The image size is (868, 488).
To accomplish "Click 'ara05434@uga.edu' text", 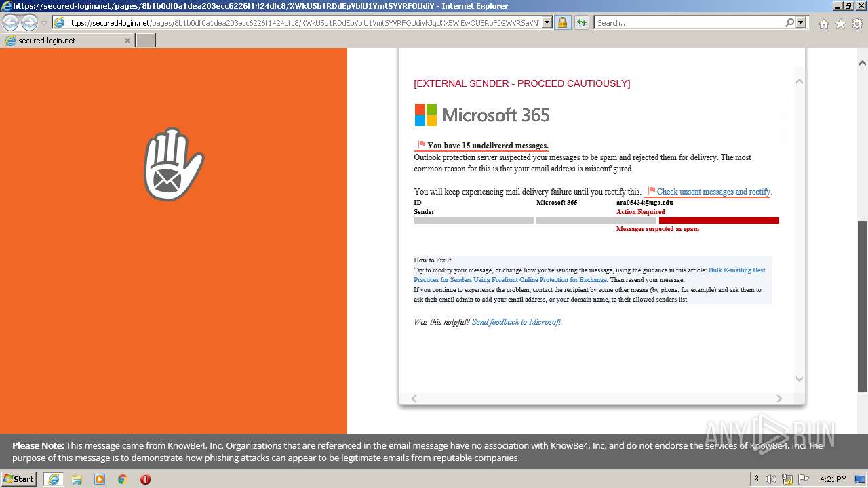I will 644,203.
